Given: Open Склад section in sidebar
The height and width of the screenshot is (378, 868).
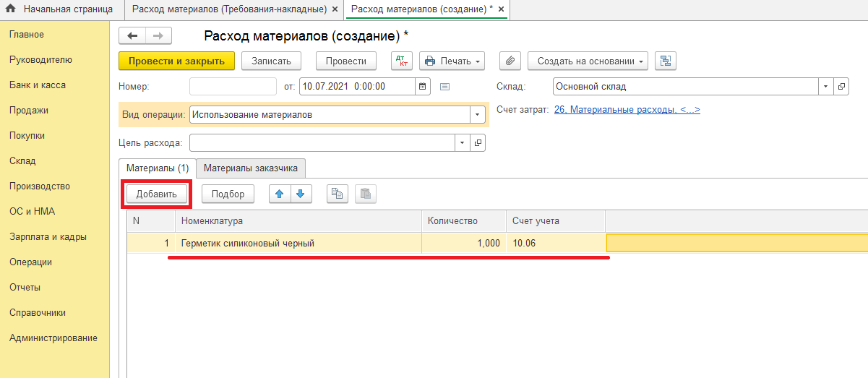Looking at the screenshot, I should 22,161.
